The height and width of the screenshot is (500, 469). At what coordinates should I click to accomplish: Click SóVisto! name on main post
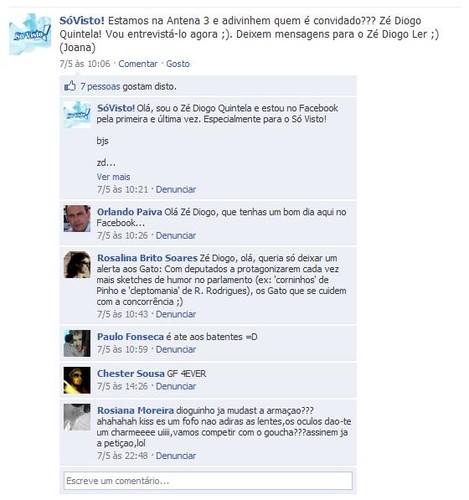[x=82, y=20]
